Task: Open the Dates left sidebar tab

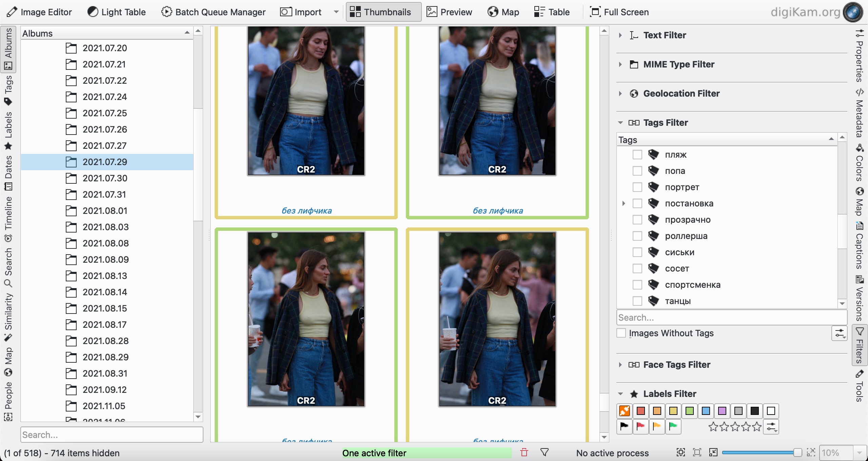Action: tap(8, 173)
